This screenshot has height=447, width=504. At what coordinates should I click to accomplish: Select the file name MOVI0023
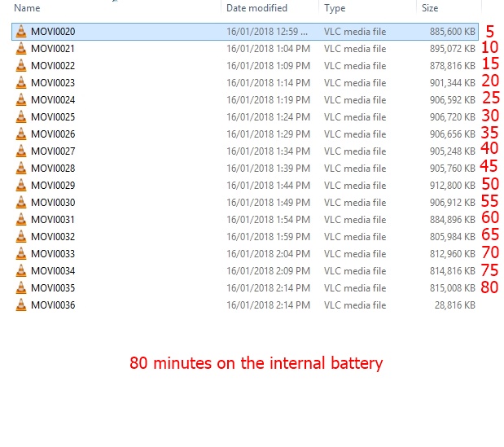click(53, 82)
